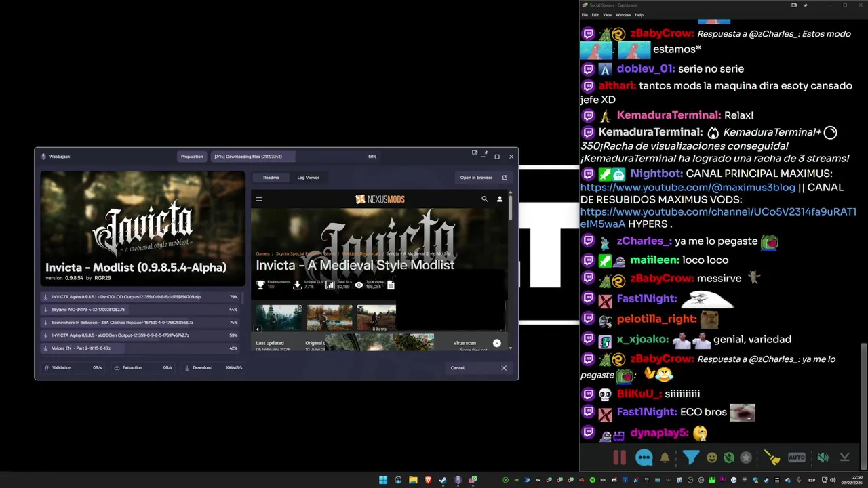868x488 pixels.
Task: Open File Explorer from the taskbar
Action: pyautogui.click(x=413, y=480)
